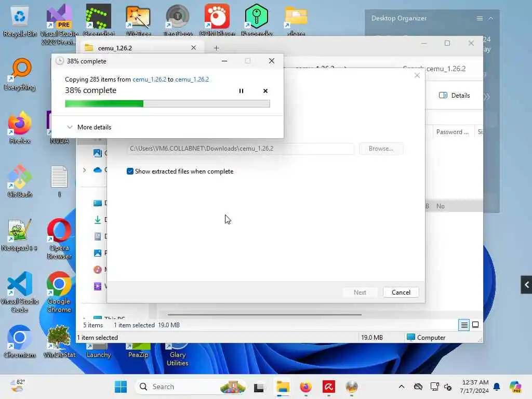Open Kaspersky desktop shortcut
532x399 pixels.
coord(257,20)
